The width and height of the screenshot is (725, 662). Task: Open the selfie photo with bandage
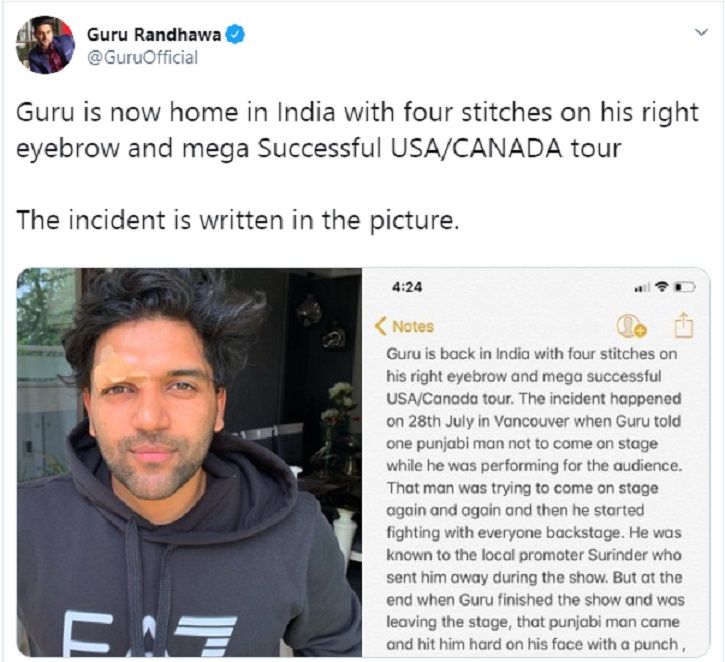tap(189, 462)
